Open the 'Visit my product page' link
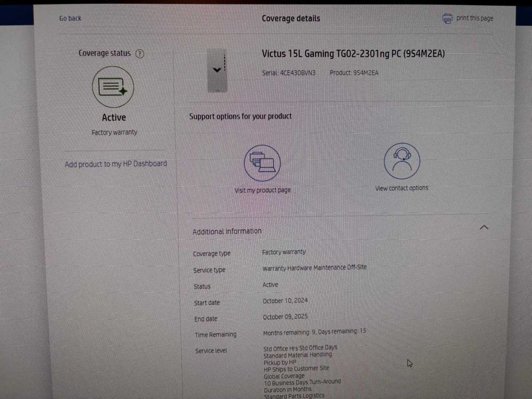Image resolution: width=532 pixels, height=399 pixels. pyautogui.click(x=263, y=190)
